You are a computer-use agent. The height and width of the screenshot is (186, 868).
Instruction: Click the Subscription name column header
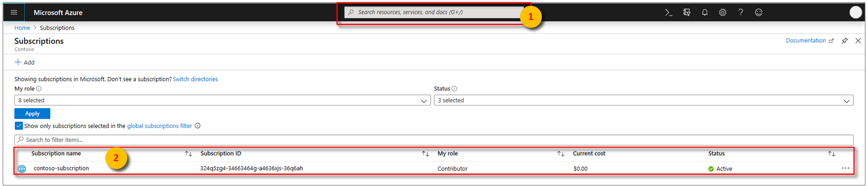click(56, 154)
